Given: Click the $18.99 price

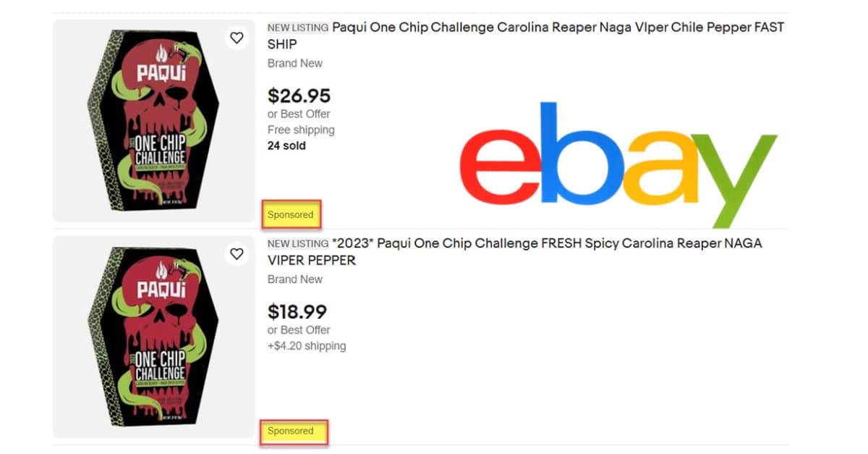Looking at the screenshot, I should (297, 311).
